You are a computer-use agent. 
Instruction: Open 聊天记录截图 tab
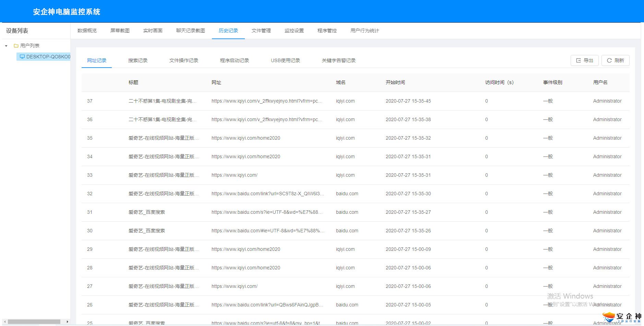(191, 31)
